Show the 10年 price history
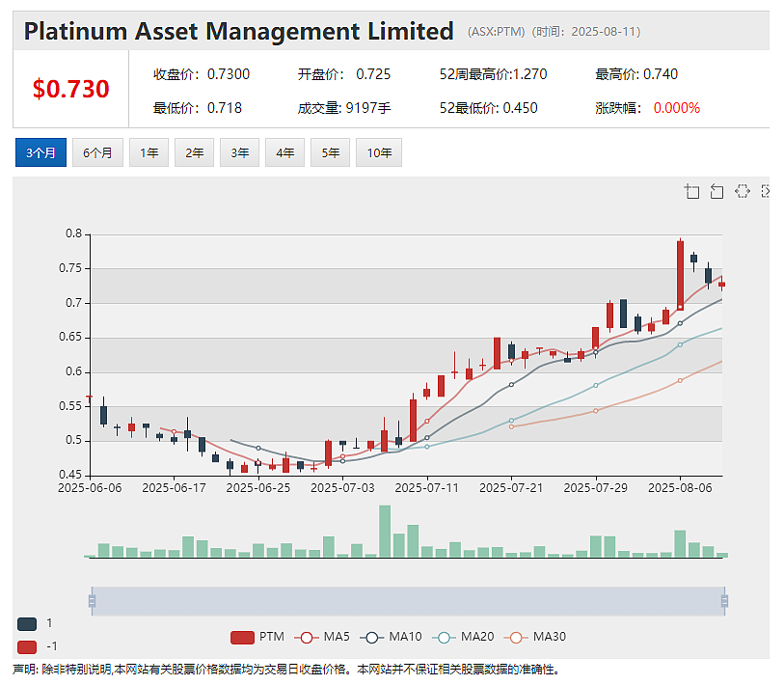784x685 pixels. (379, 152)
